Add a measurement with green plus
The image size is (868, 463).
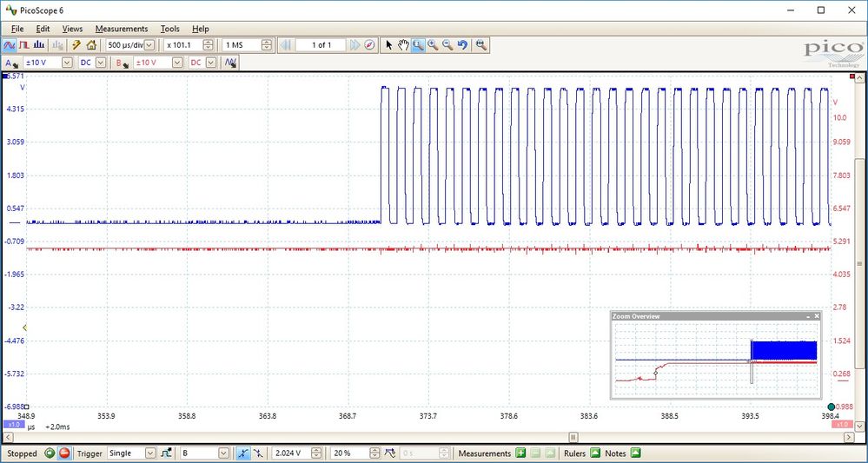[520, 453]
